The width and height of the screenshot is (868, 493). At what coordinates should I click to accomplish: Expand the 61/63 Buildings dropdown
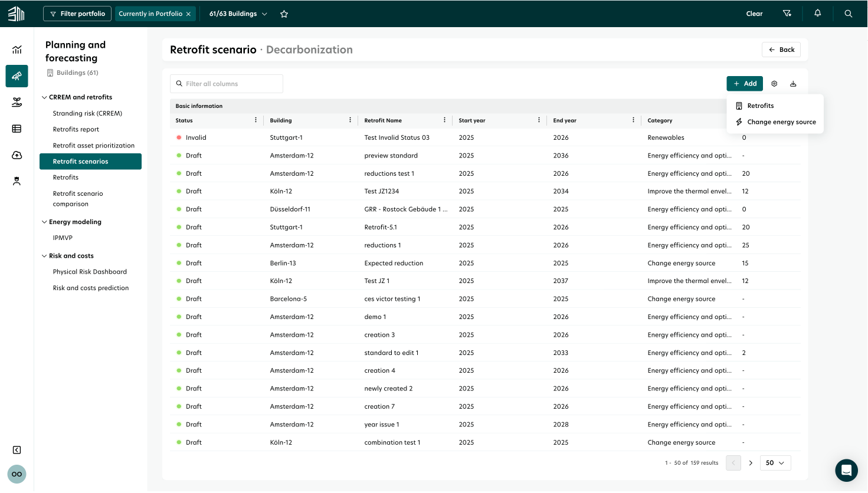click(x=238, y=14)
